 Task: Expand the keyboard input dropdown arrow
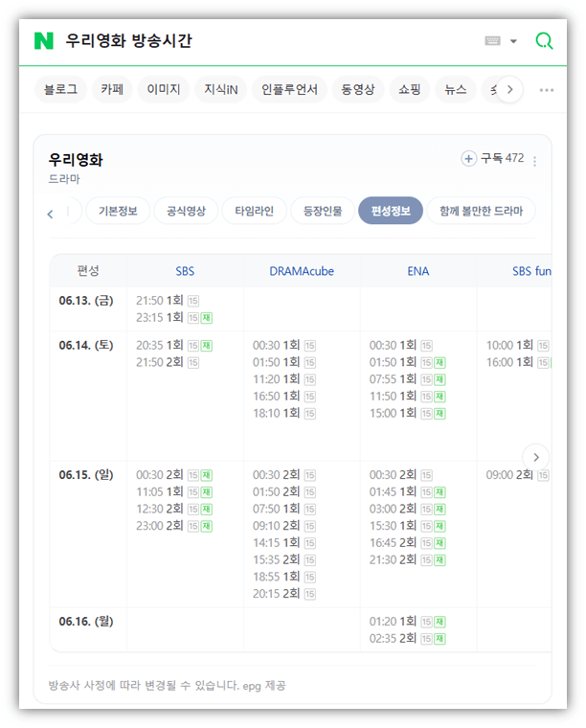(x=513, y=41)
